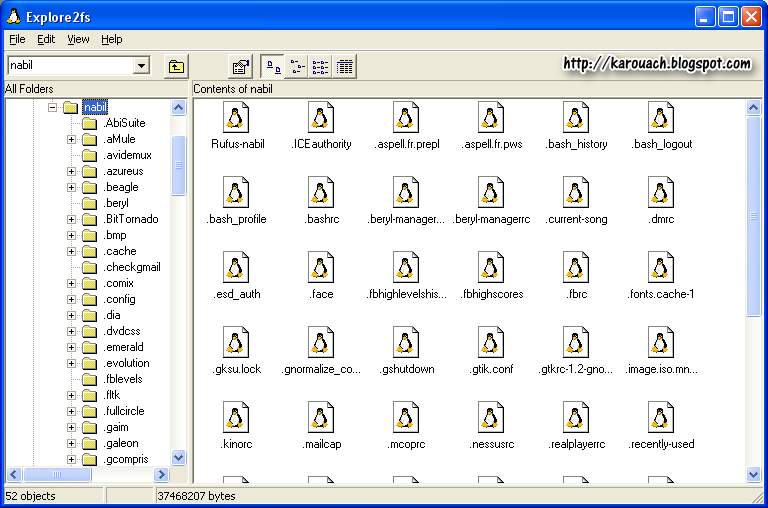Switch to Details view
768x508 pixels.
[344, 66]
